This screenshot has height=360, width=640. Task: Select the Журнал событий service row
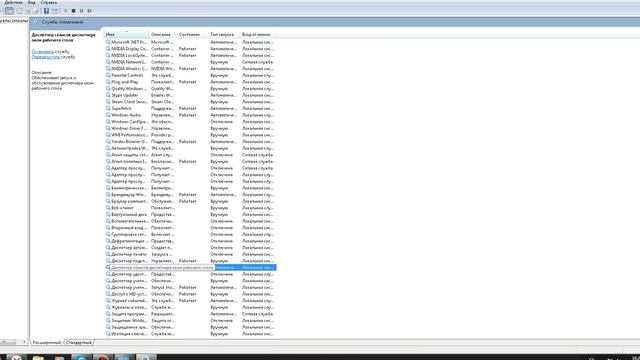coord(190,301)
